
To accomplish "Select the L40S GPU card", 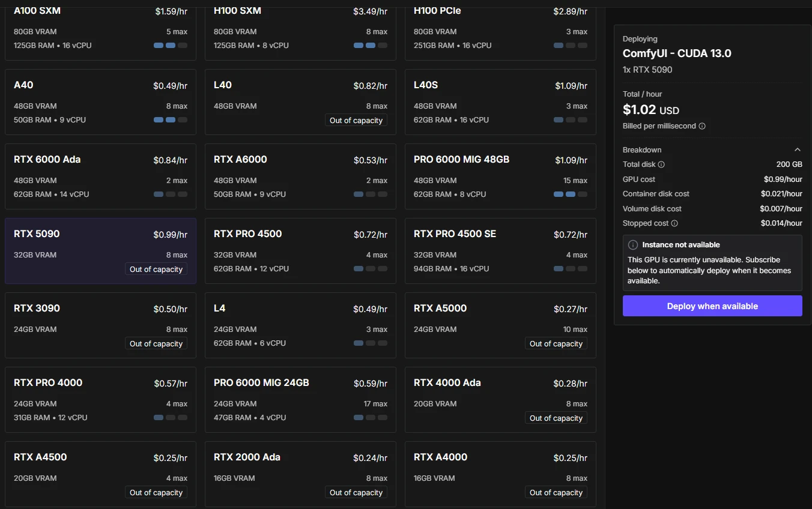I will [x=500, y=102].
